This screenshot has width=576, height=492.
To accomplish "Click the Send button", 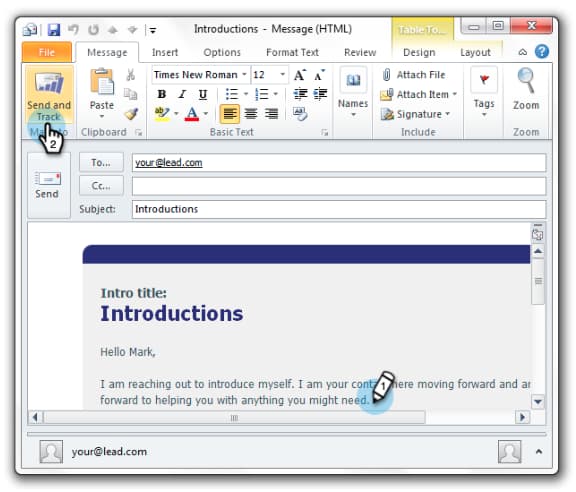I will (48, 186).
